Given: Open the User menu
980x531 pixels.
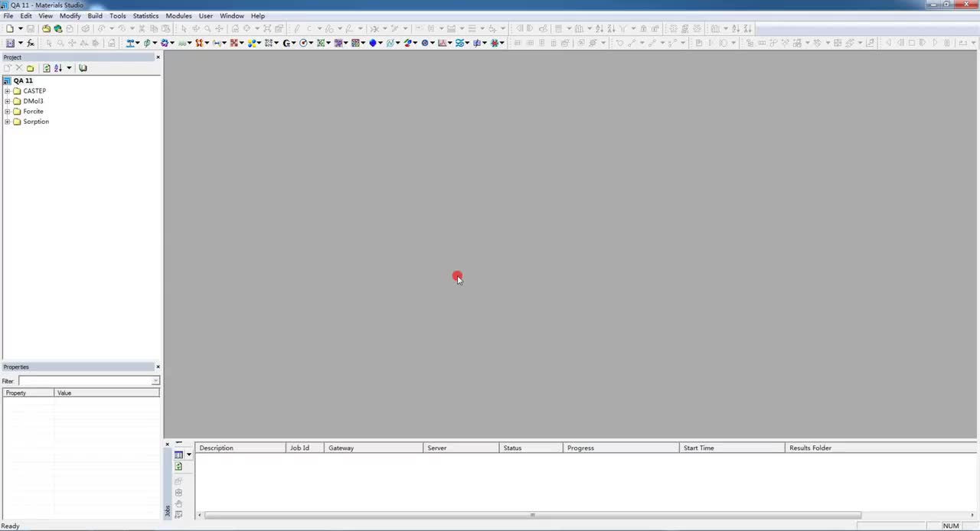Looking at the screenshot, I should coord(206,15).
